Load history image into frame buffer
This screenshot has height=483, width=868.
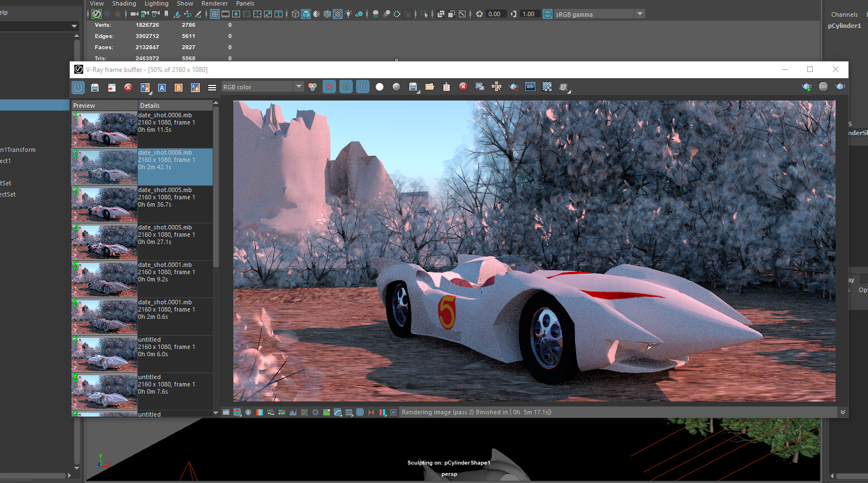tap(112, 87)
